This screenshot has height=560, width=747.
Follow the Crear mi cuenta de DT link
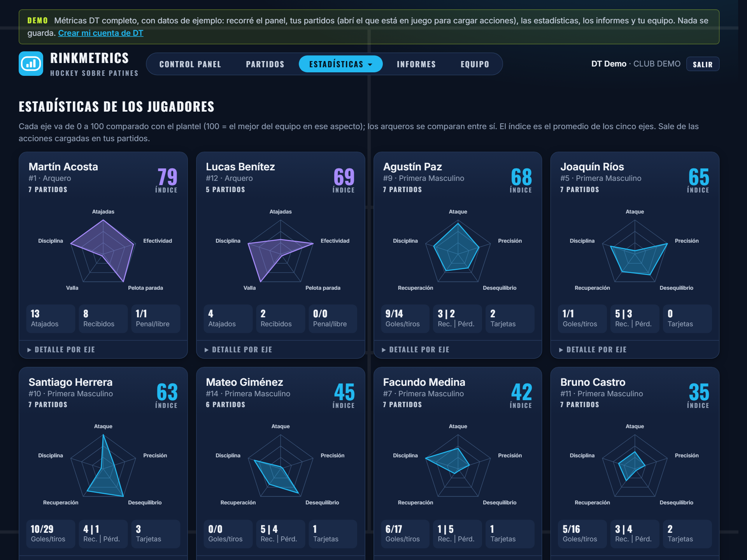101,33
